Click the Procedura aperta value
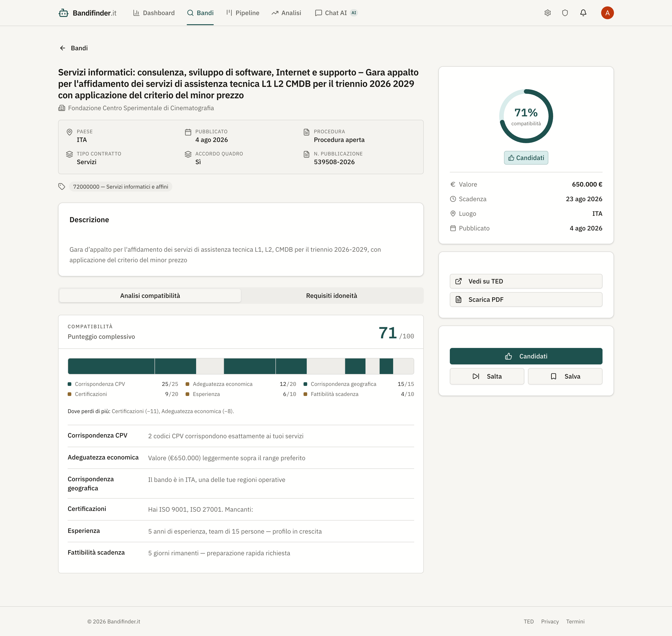Screen dimensions: 672x636 (x=339, y=140)
